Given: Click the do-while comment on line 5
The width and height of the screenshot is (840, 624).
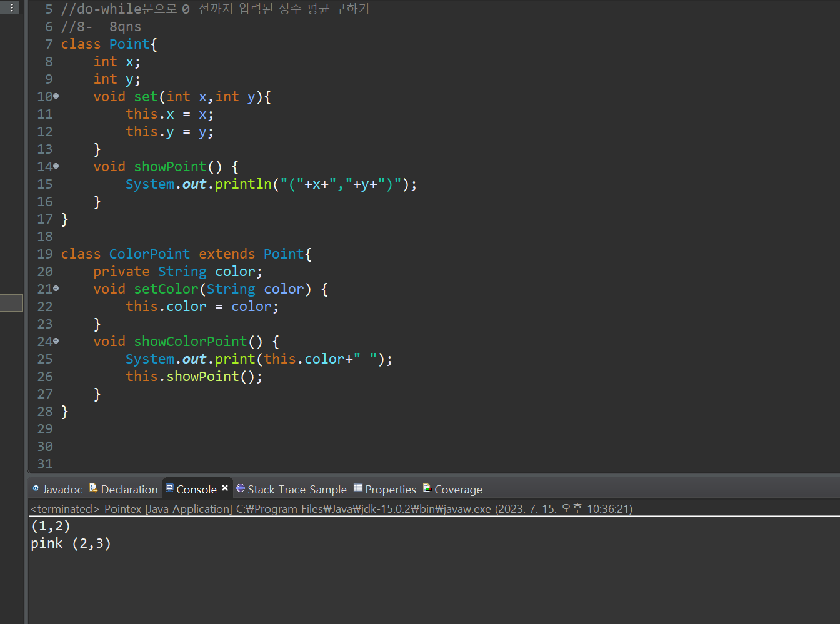Looking at the screenshot, I should 215,9.
